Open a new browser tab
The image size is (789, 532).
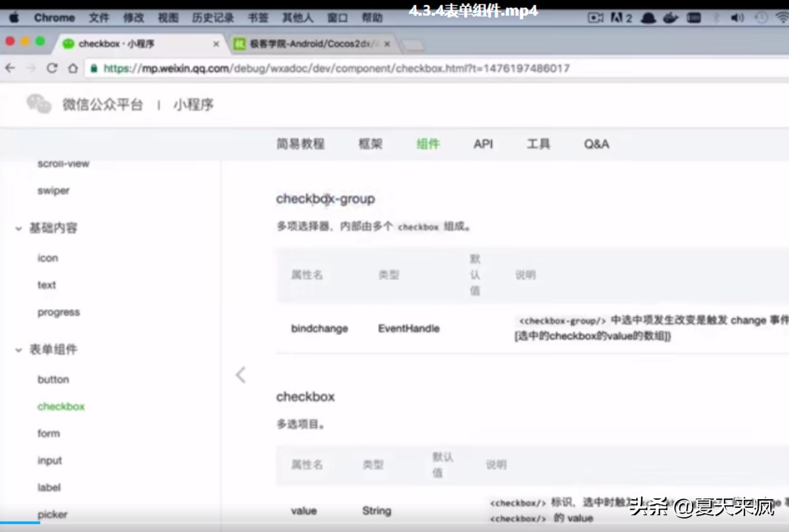(413, 45)
